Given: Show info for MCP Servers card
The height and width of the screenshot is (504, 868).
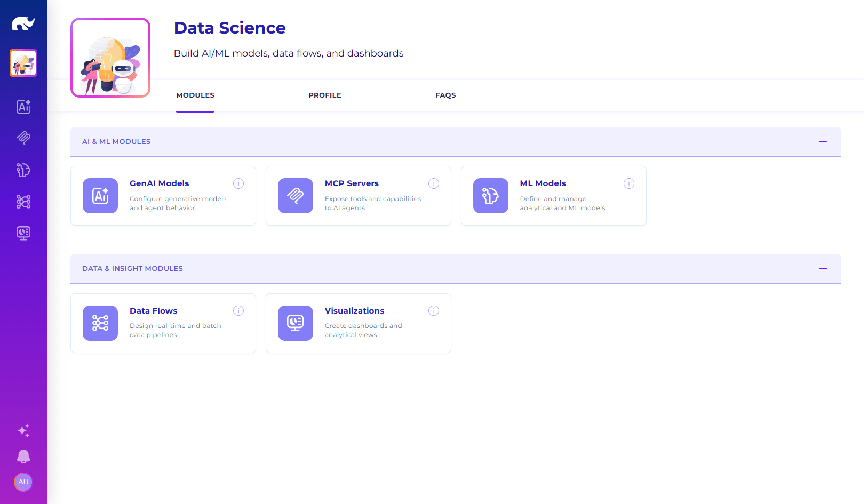Looking at the screenshot, I should (x=434, y=183).
